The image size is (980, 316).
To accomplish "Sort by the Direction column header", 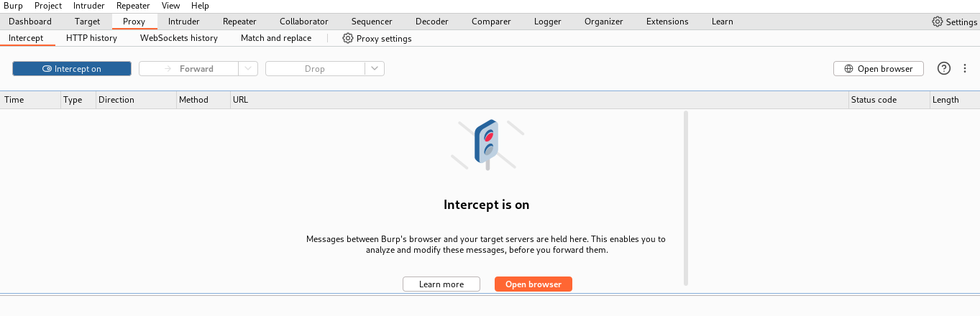I will 137,100.
